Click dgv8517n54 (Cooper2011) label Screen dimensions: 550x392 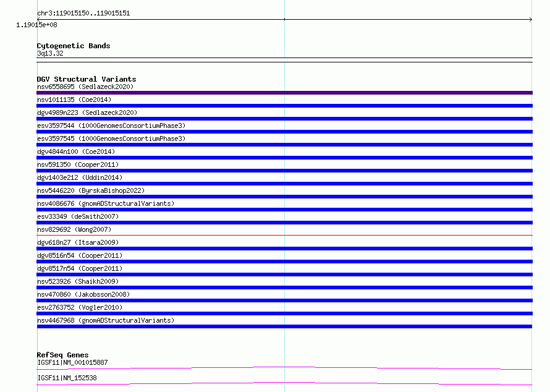80,268
